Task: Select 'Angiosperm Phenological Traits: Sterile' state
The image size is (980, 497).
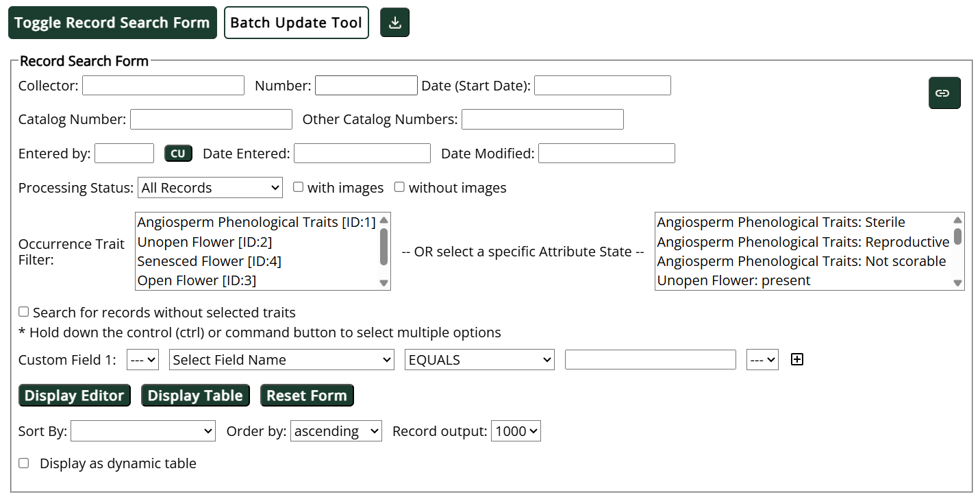Action: [803, 222]
